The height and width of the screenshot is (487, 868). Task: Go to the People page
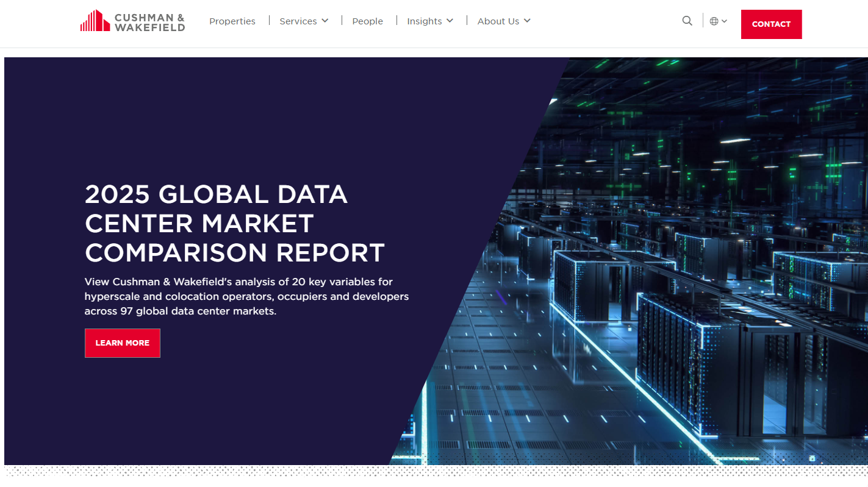coord(368,21)
